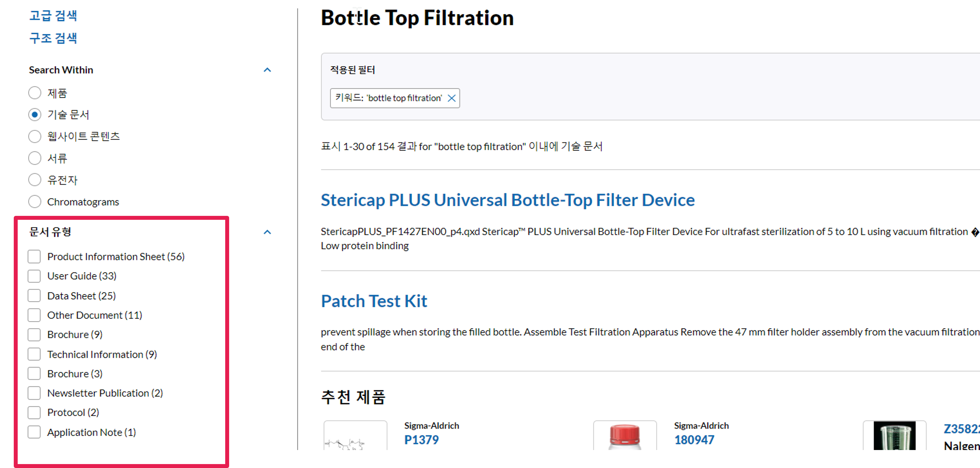Image resolution: width=980 pixels, height=468 pixels.
Task: Collapse the 문서 유형 filter section
Action: 267,232
